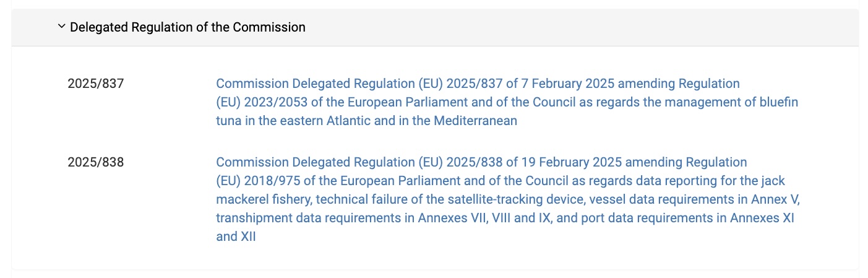Click the 'Delegated Regulation of the Commission' heading
The width and height of the screenshot is (868, 278).
pyautogui.click(x=187, y=27)
